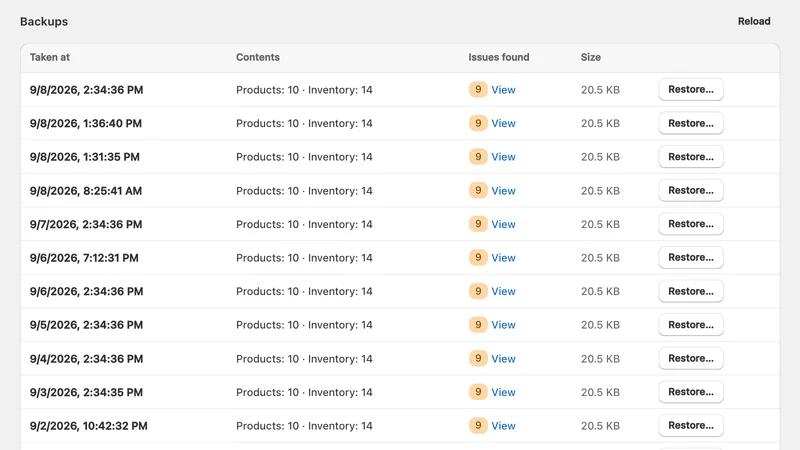Restore the 9/8/2026, 1:31:35 PM backup

(691, 157)
